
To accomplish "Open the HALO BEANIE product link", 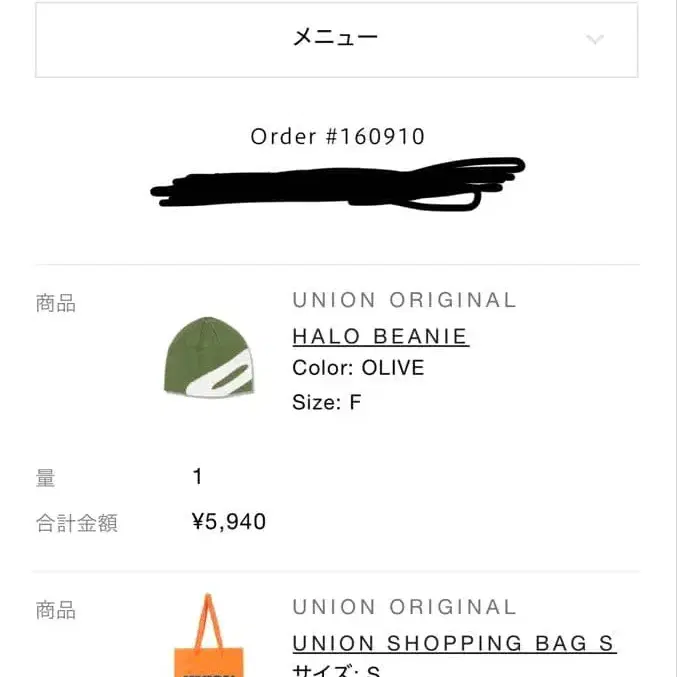I will 380,336.
